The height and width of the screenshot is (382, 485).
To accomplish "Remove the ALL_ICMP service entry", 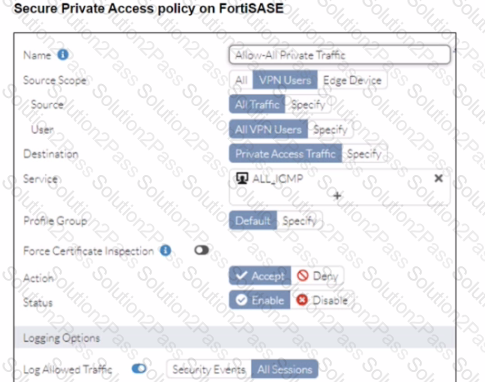I will coord(439,178).
